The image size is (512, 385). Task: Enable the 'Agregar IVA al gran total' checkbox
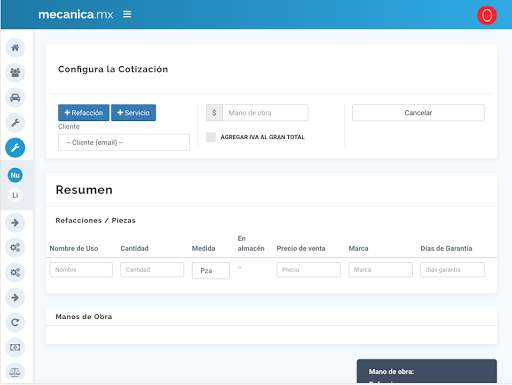(211, 137)
